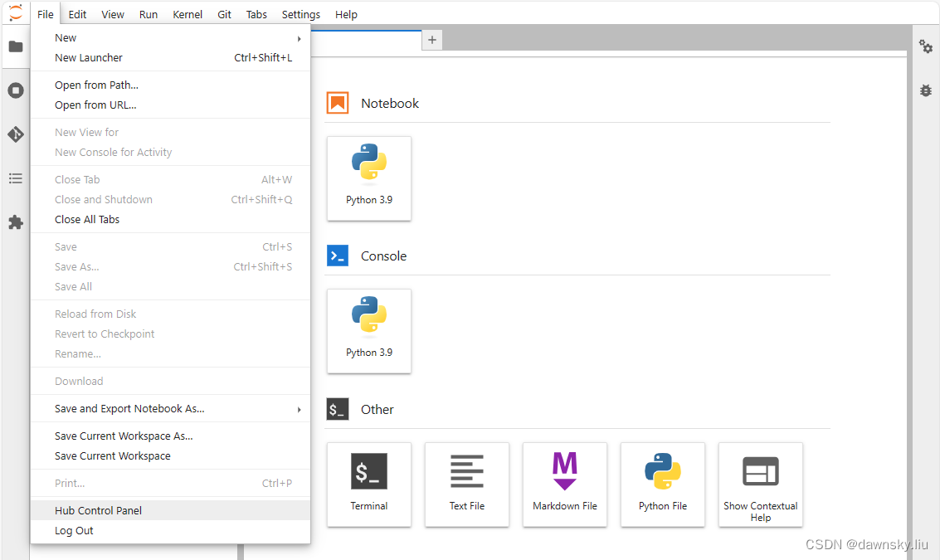The image size is (940, 560).
Task: Open Running Terminals and Kernels sidebar icon
Action: pos(16,90)
